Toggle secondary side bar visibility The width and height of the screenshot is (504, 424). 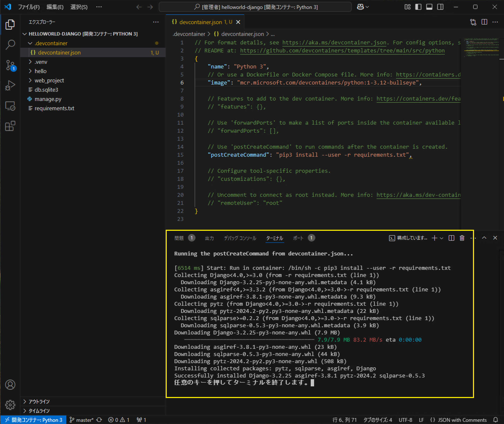click(440, 7)
